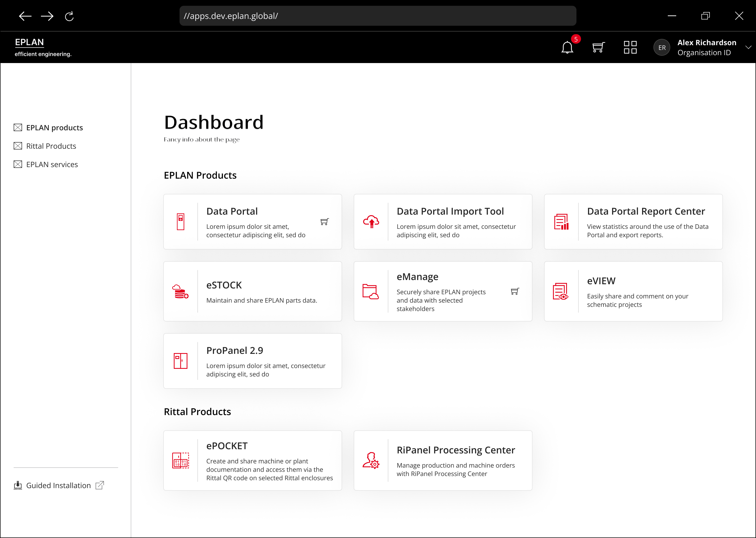Select the EPLAN logo to go home
Screen dimensions: 756x538
tap(29, 42)
